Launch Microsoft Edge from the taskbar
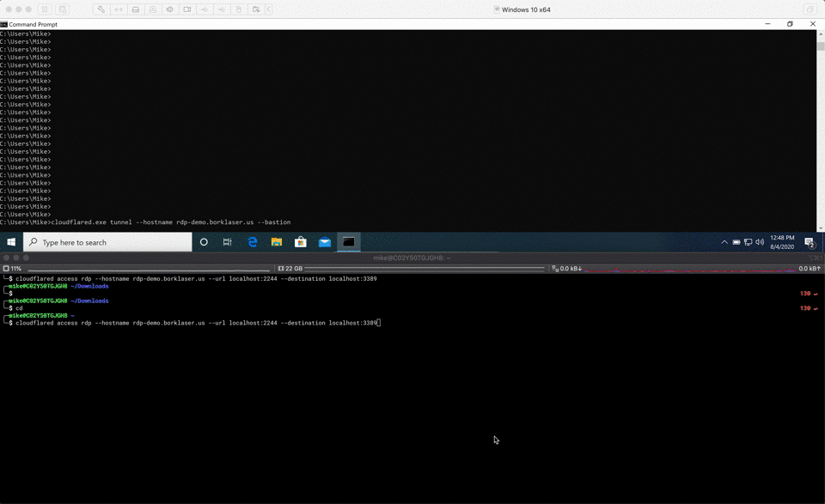The height and width of the screenshot is (504, 825). (253, 242)
